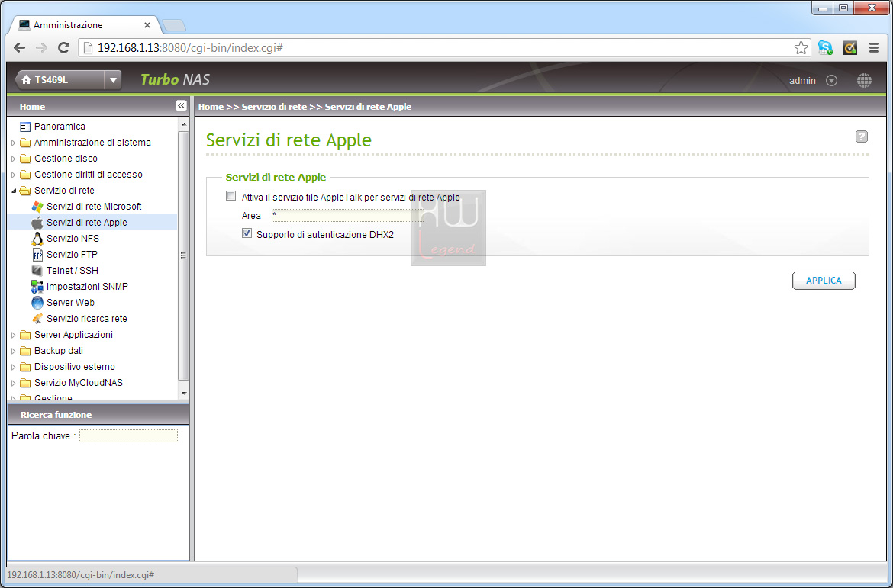The width and height of the screenshot is (893, 588).
Task: Click the Norton extension icon in toolbar
Action: [849, 48]
